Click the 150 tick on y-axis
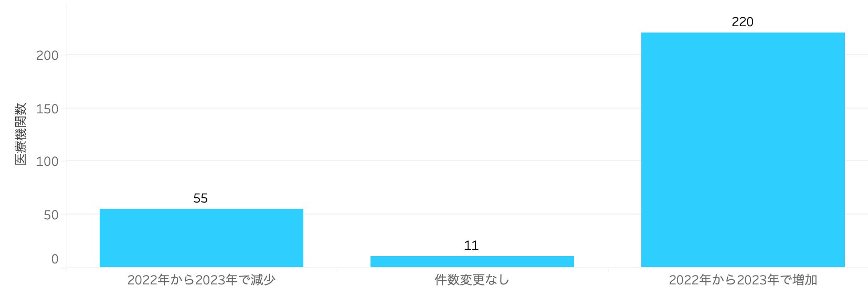Image resolution: width=868 pixels, height=297 pixels. 47,109
